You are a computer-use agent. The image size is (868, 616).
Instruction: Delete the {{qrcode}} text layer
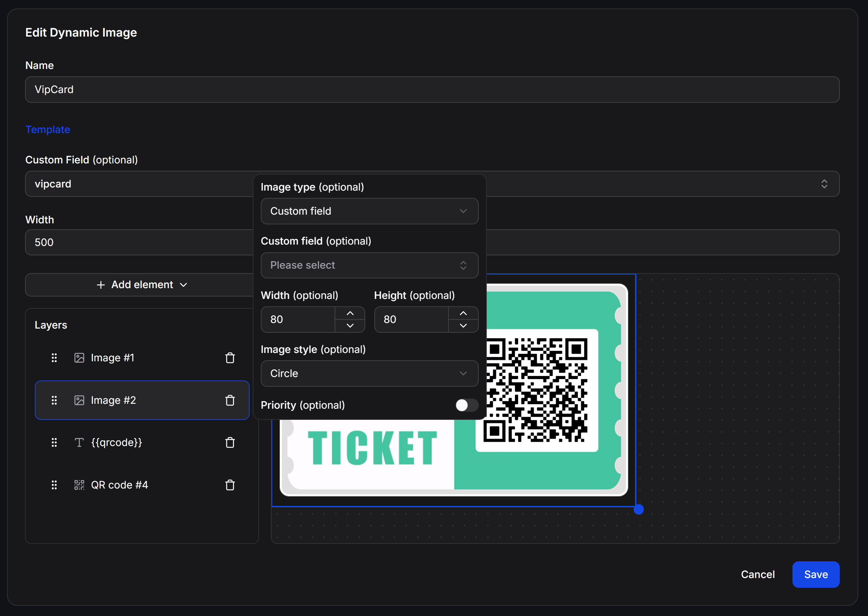[x=230, y=442]
